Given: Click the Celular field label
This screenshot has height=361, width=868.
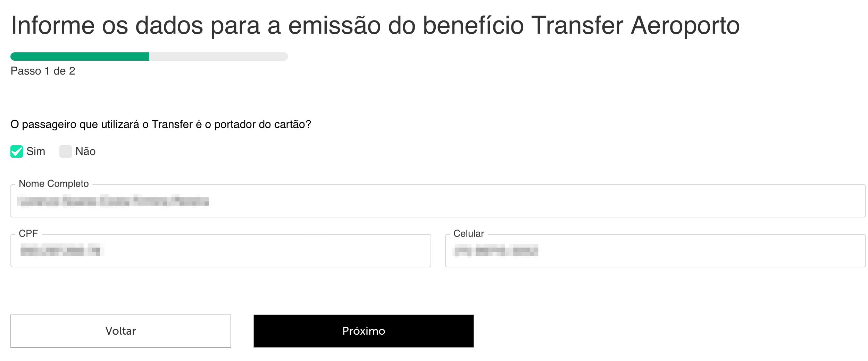Looking at the screenshot, I should coord(469,234).
